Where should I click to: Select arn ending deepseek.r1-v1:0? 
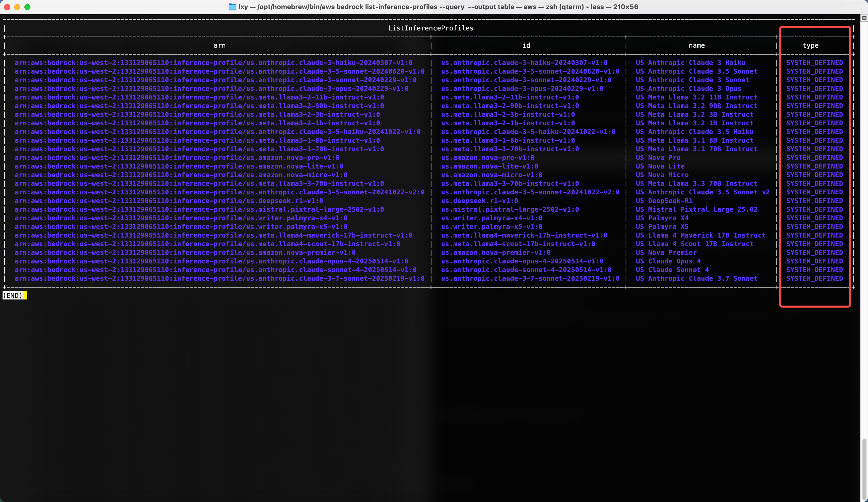(169, 201)
